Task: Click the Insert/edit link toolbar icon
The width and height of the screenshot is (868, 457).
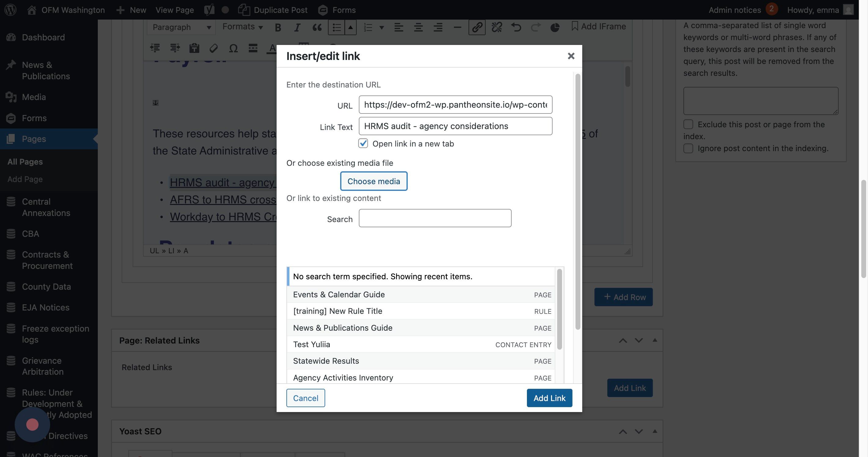Action: pos(476,27)
